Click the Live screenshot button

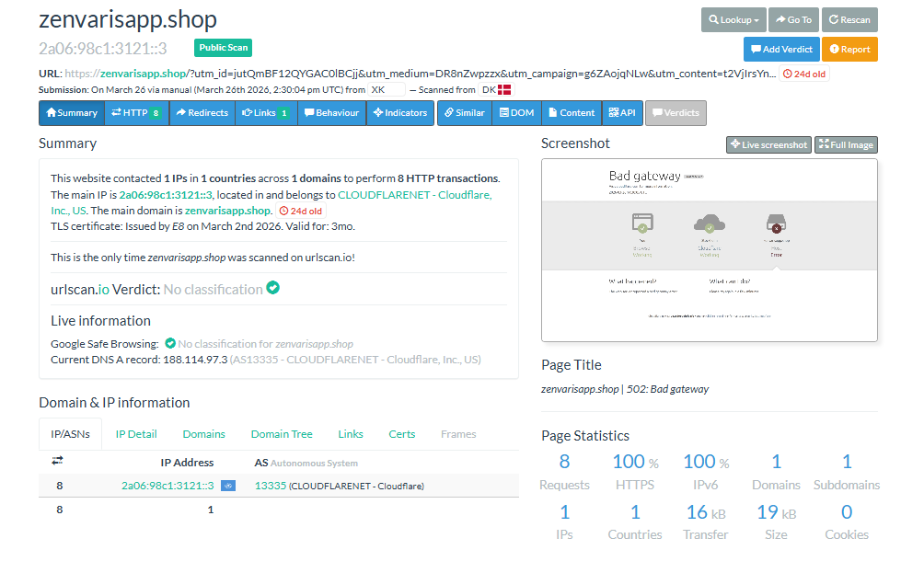click(768, 144)
